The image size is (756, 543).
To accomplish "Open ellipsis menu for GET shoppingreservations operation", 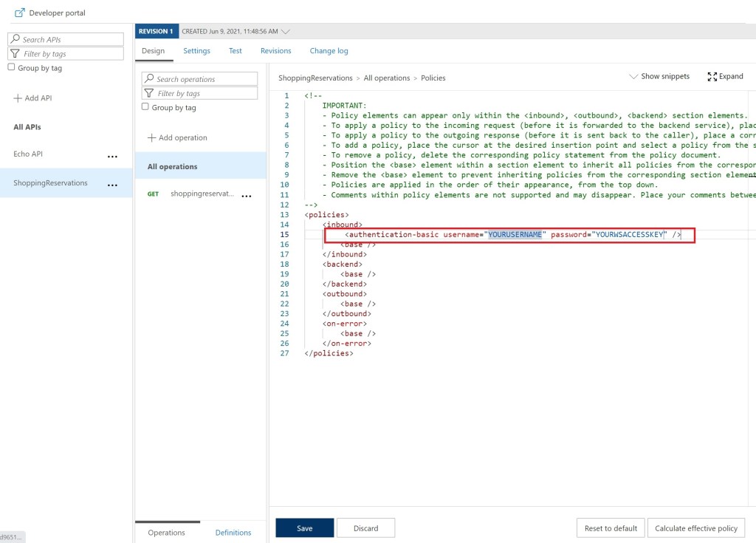I will pos(247,195).
